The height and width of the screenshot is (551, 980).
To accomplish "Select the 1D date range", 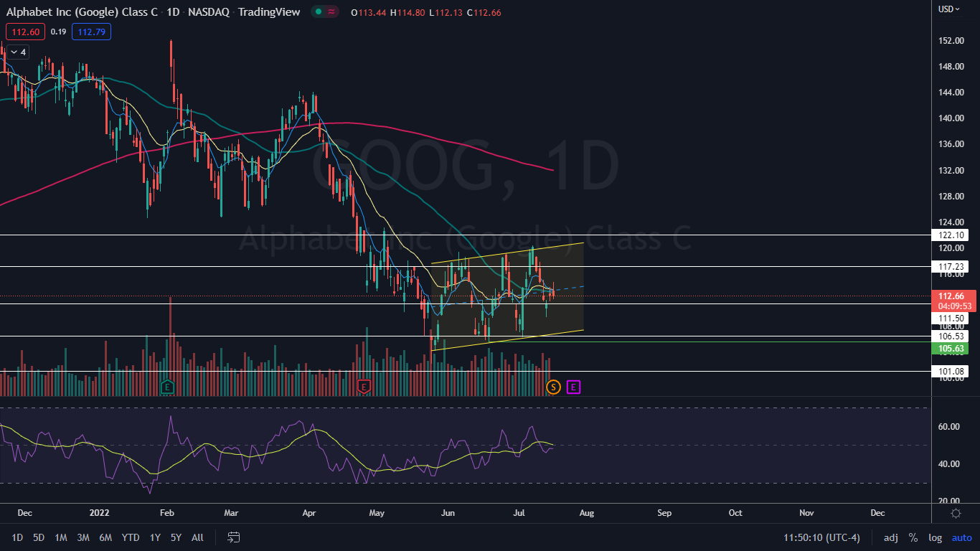I will [17, 537].
